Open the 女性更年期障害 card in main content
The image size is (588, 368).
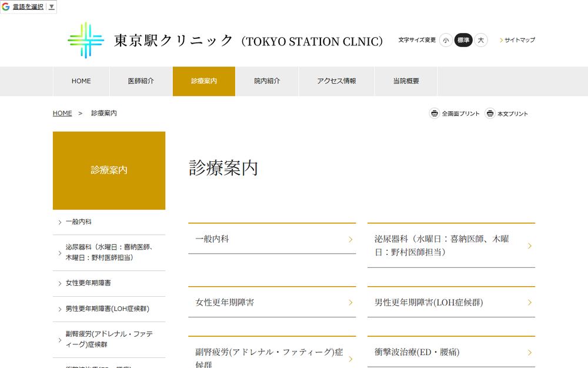point(272,302)
